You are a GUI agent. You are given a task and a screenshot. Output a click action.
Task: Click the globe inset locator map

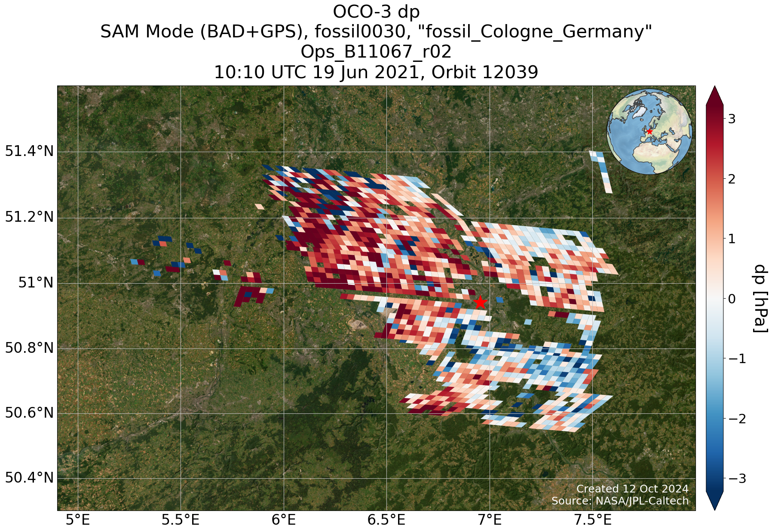click(649, 131)
